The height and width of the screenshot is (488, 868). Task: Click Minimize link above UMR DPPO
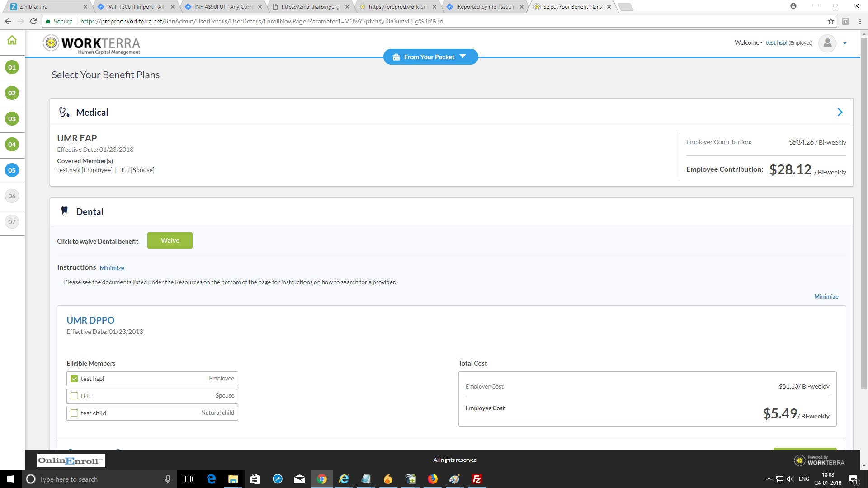pos(826,296)
